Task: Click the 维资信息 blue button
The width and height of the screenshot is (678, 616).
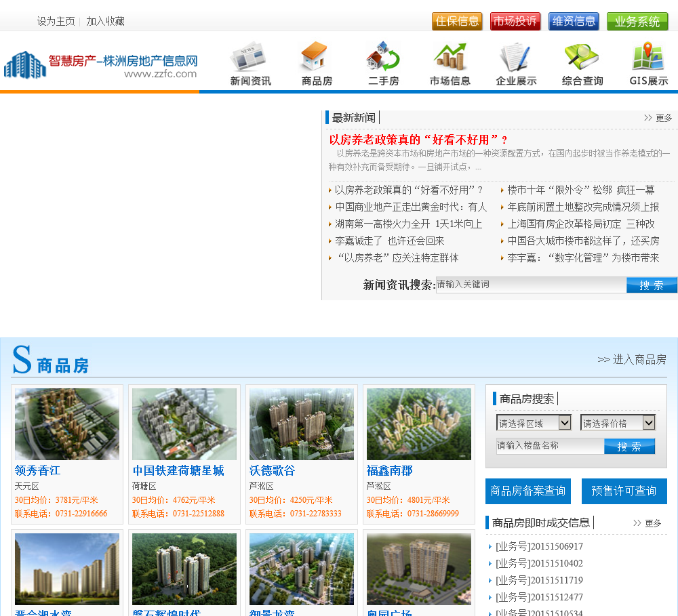Action: 574,21
